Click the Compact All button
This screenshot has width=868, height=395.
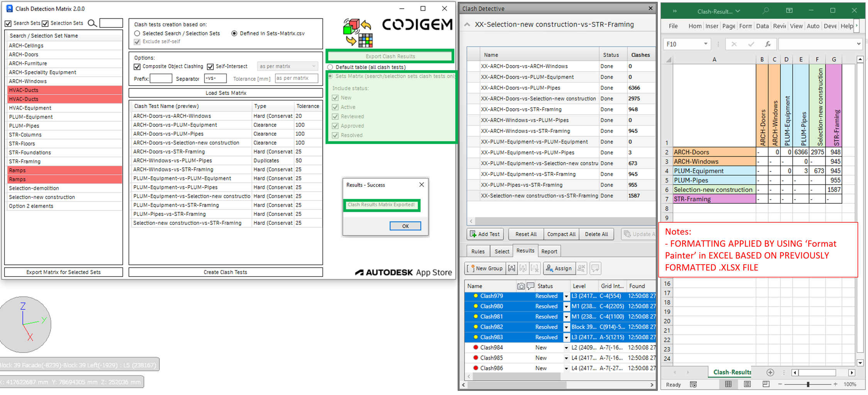coord(561,234)
